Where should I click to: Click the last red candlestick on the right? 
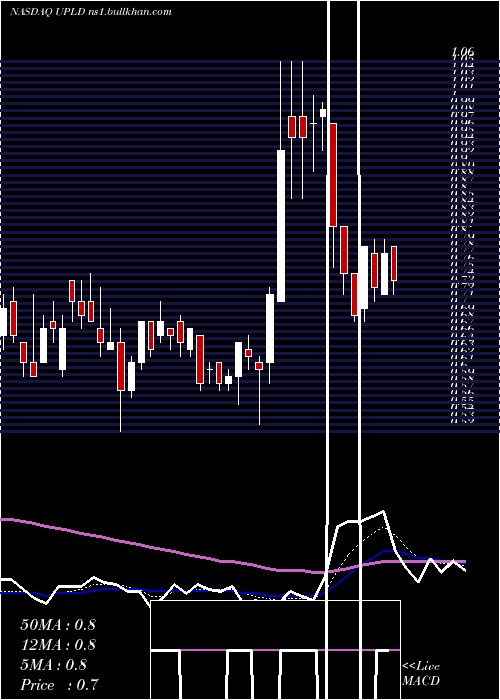(x=394, y=263)
